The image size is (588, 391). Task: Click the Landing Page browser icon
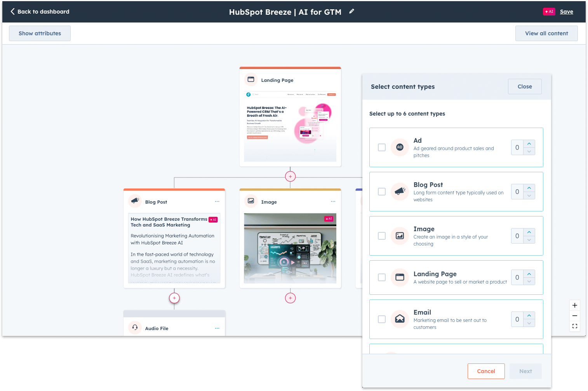400,277
